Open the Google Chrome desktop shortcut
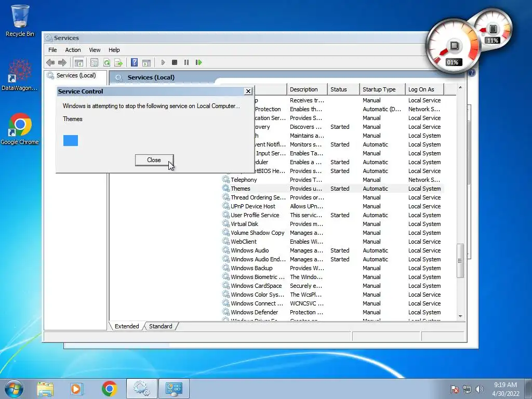532x399 pixels. (20, 129)
